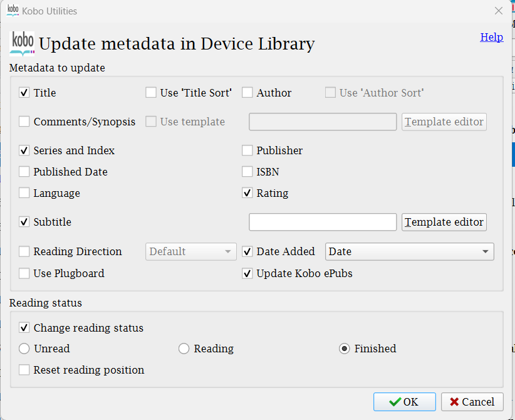Select the Unread radio button
The height and width of the screenshot is (420, 515).
(24, 349)
